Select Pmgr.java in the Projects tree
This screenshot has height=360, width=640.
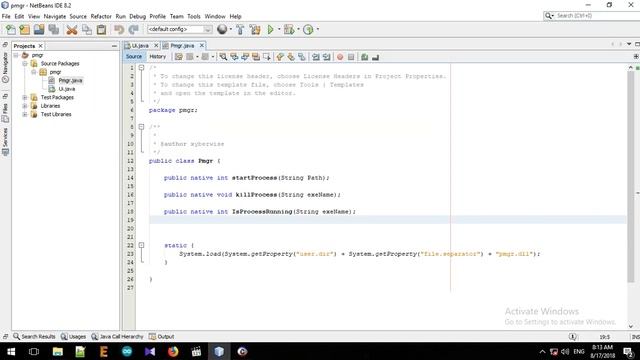[70, 80]
